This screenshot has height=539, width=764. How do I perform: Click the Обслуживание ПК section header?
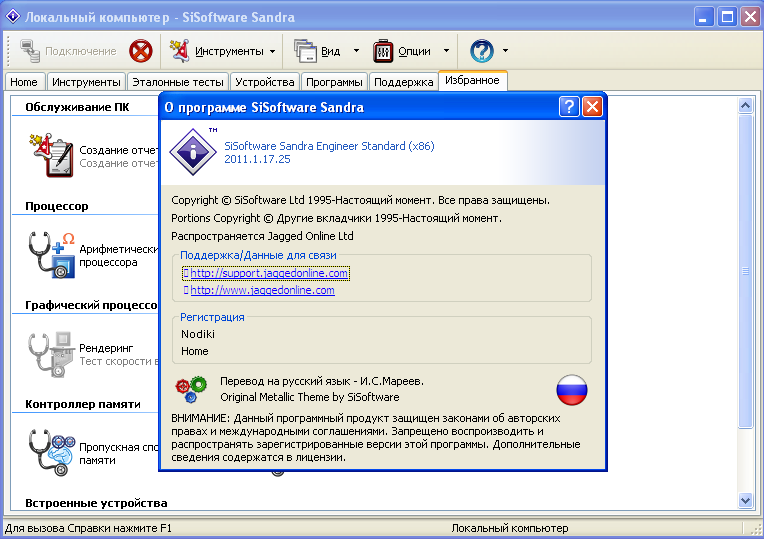(77, 107)
